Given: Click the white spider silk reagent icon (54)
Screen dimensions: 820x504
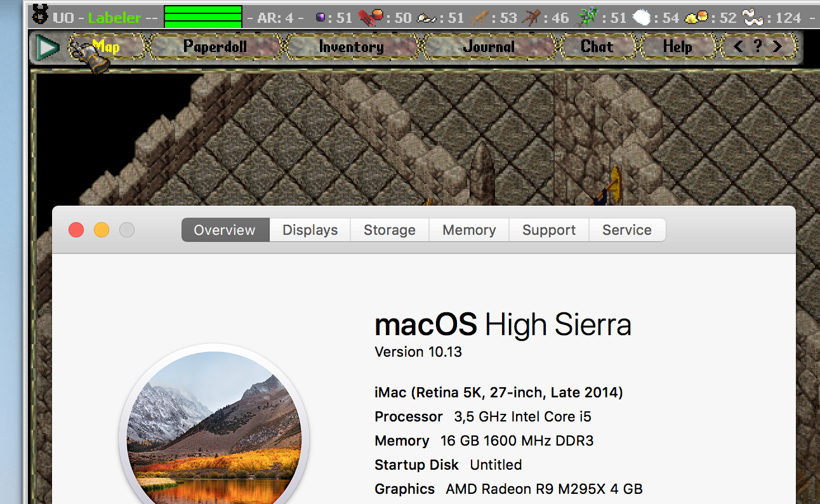Looking at the screenshot, I should tap(642, 18).
